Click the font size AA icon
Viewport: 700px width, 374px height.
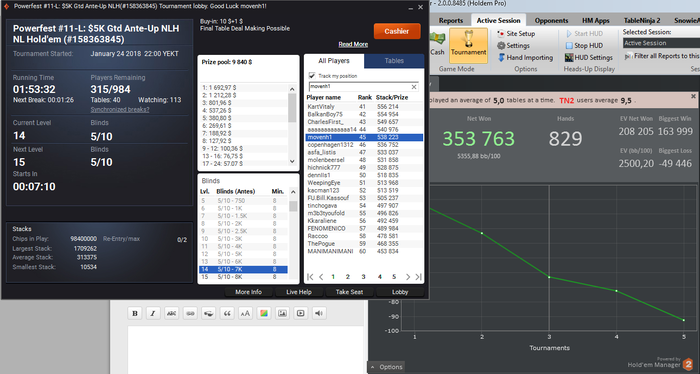pos(245,313)
